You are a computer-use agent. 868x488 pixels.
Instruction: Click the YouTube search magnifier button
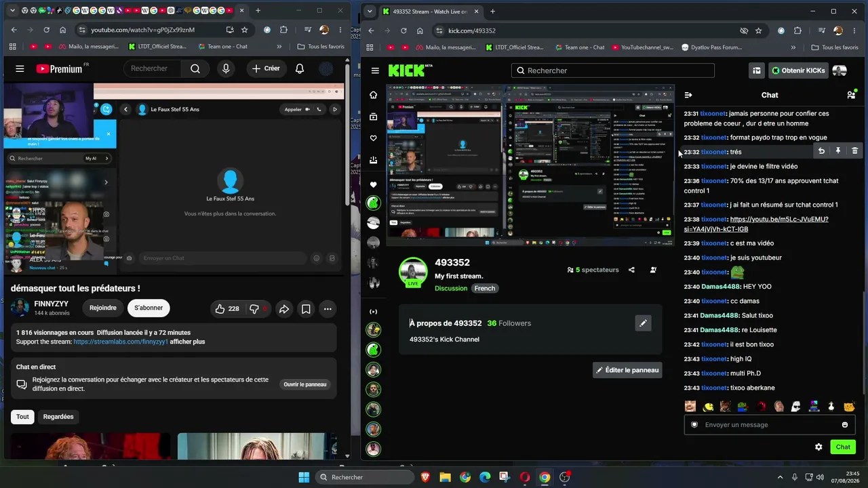coord(195,68)
